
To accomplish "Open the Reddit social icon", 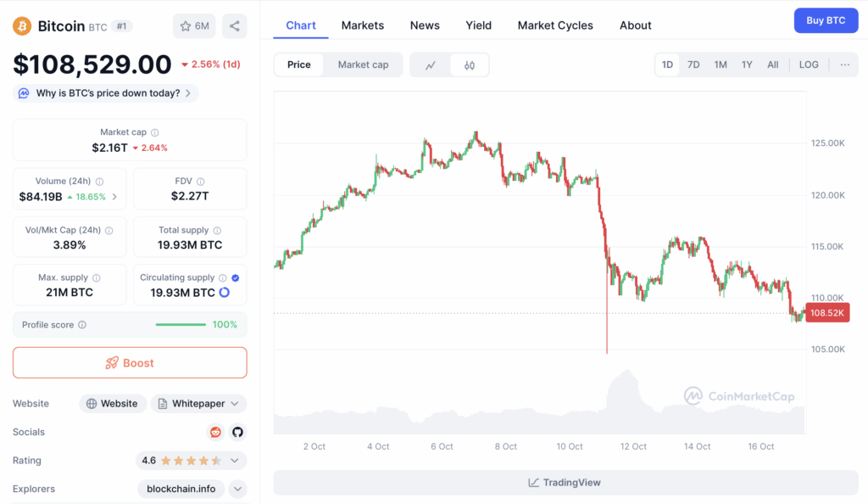I will (216, 432).
